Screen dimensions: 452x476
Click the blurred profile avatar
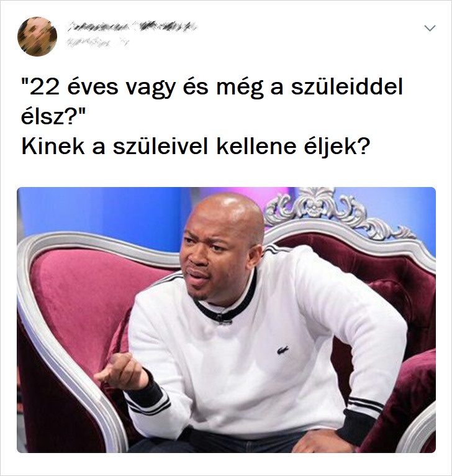[37, 37]
